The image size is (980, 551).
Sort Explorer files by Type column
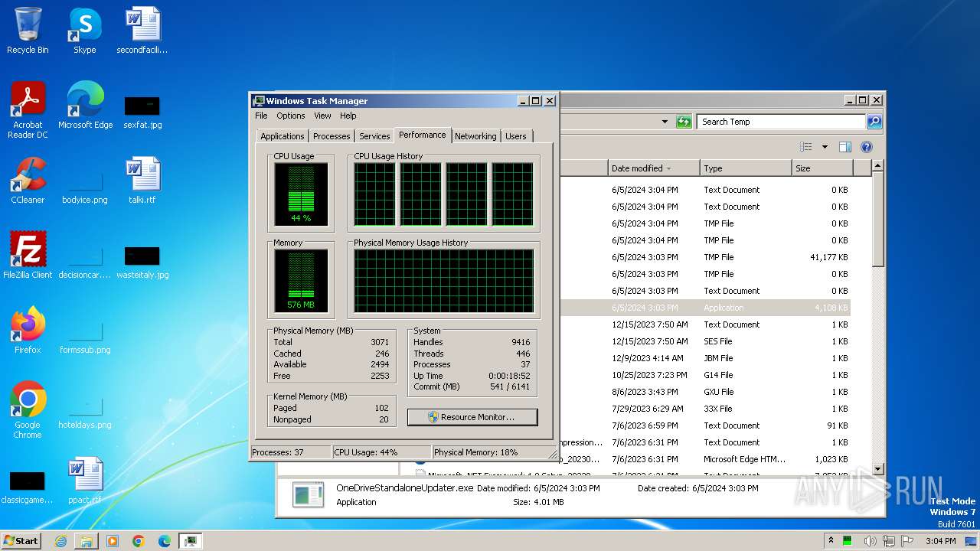click(745, 168)
